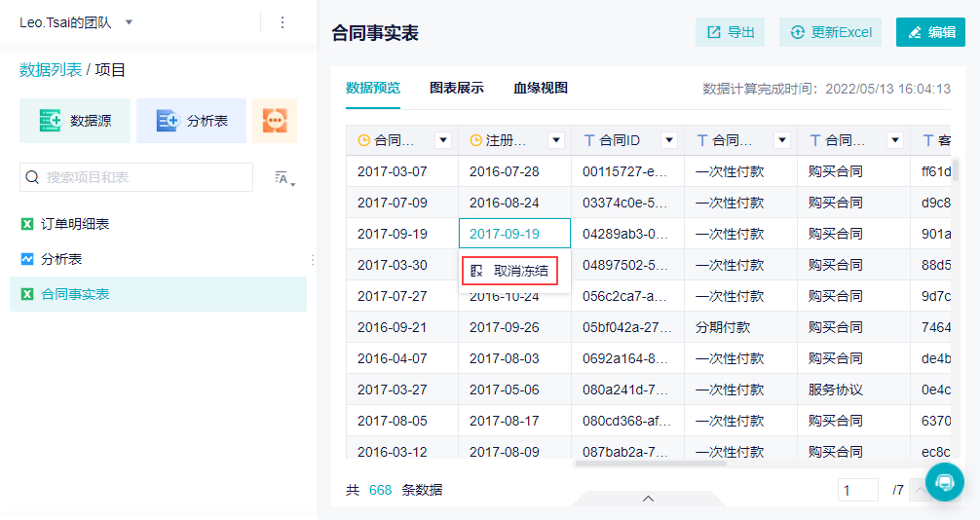The height and width of the screenshot is (520, 980).
Task: Click text type icon in 合同ID header
Action: [x=588, y=140]
